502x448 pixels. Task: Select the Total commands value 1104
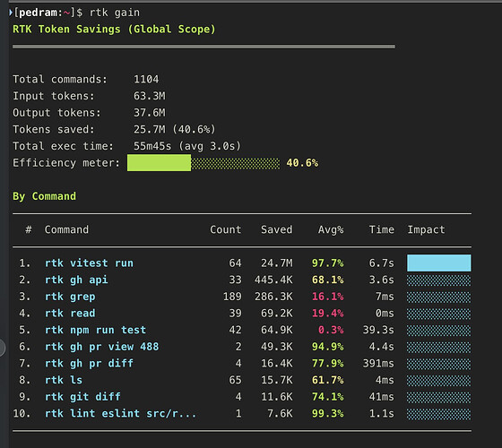pyautogui.click(x=146, y=79)
